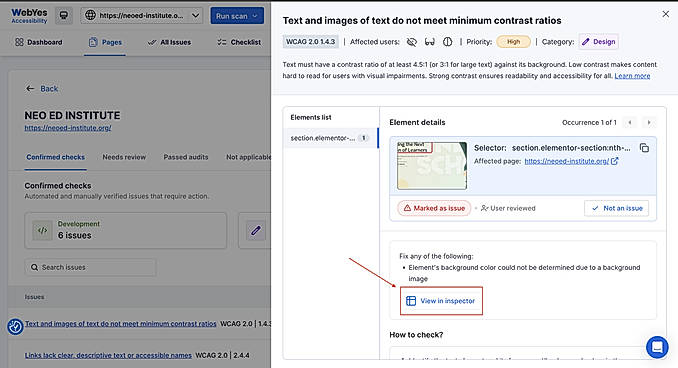The width and height of the screenshot is (678, 368).
Task: Click the Occurrence 1 of 1 text
Action: (x=589, y=122)
